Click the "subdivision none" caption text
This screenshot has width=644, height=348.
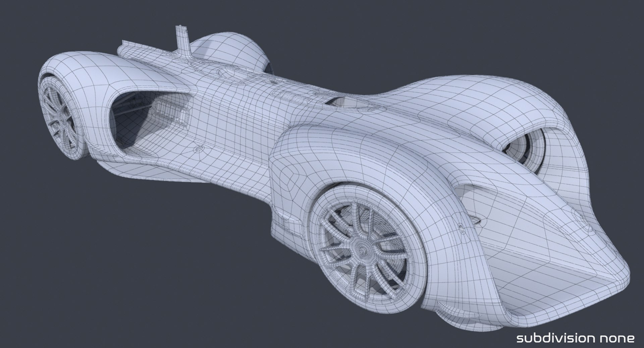pos(575,338)
